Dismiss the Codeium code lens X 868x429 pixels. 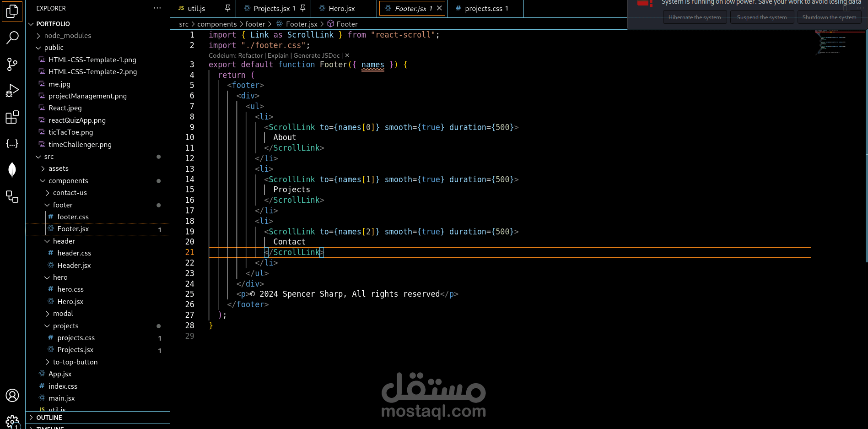point(347,55)
